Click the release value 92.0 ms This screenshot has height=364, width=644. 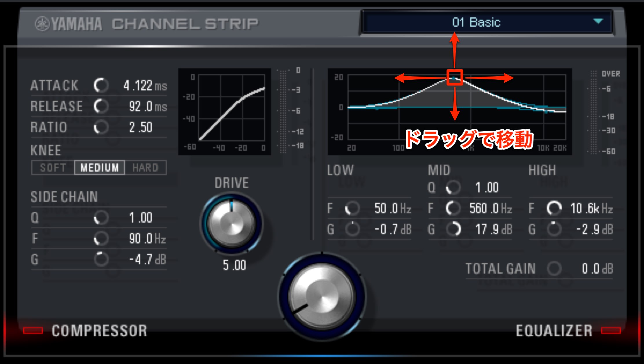148,107
